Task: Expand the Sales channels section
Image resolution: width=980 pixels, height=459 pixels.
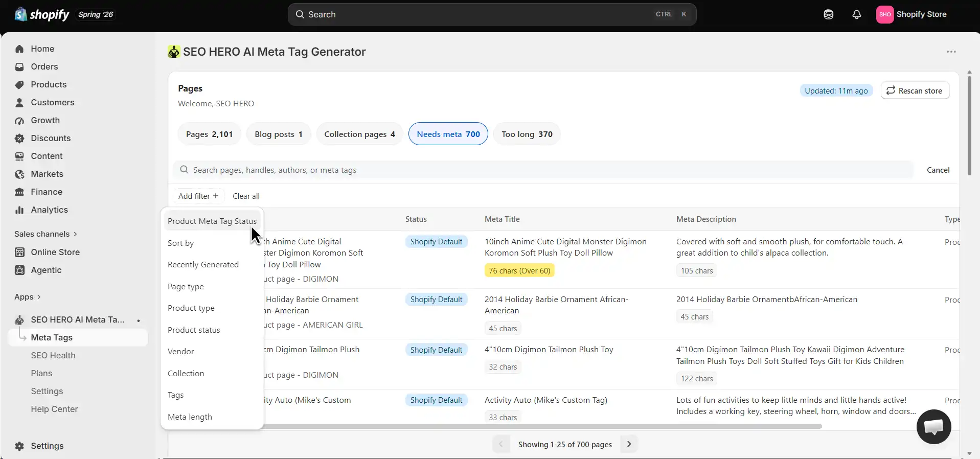Action: point(45,234)
